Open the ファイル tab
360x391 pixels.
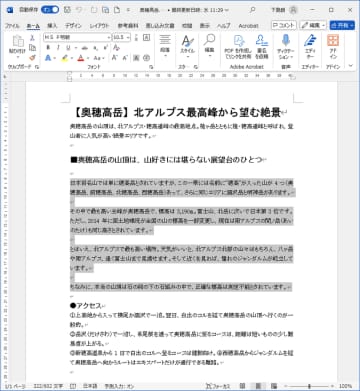12,26
